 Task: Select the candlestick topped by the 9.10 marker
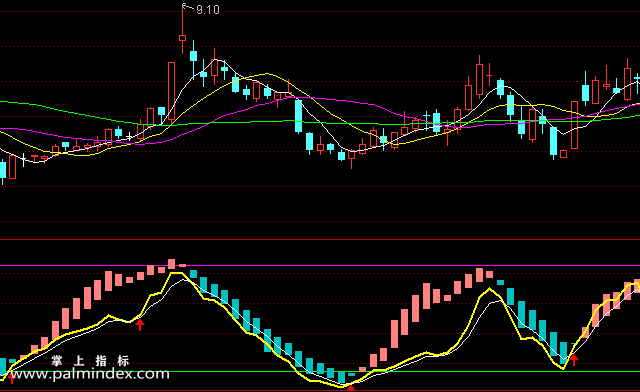point(182,30)
